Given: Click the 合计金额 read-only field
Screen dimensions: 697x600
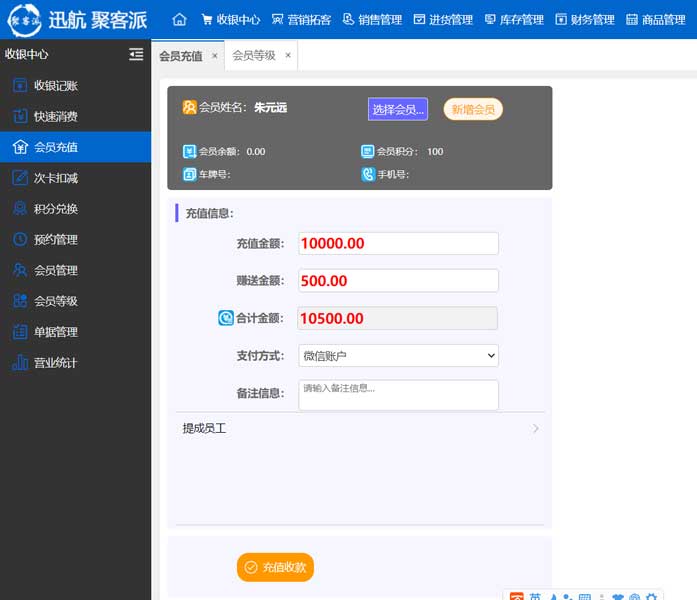Looking at the screenshot, I should point(397,318).
